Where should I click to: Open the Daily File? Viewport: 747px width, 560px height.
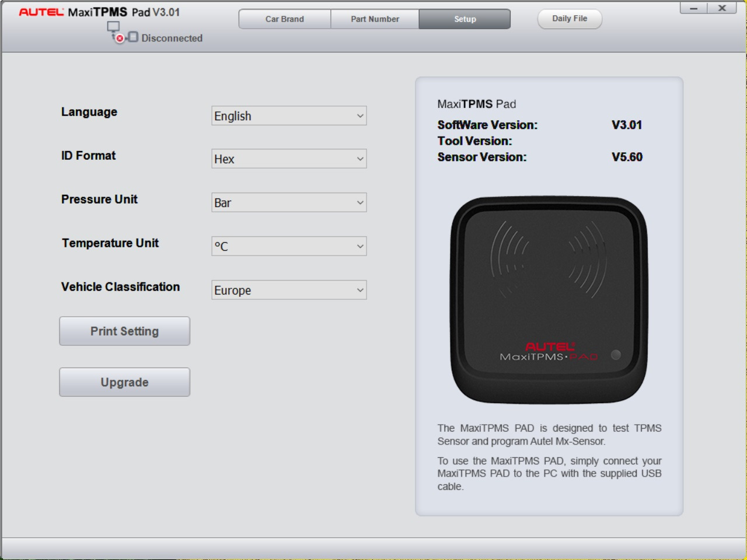[570, 19]
